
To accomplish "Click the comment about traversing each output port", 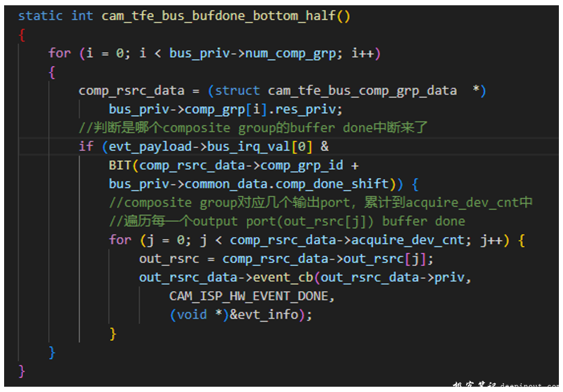I will click(286, 221).
